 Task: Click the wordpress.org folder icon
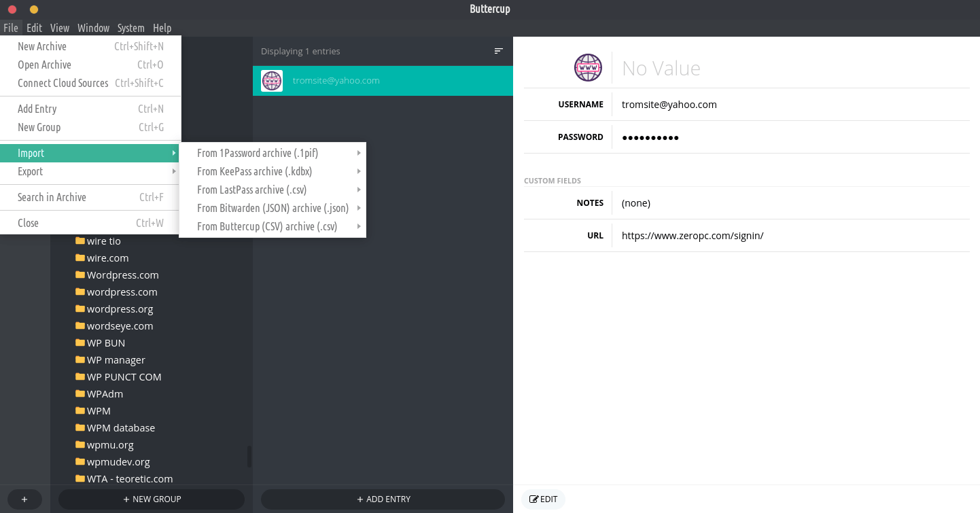(x=80, y=309)
